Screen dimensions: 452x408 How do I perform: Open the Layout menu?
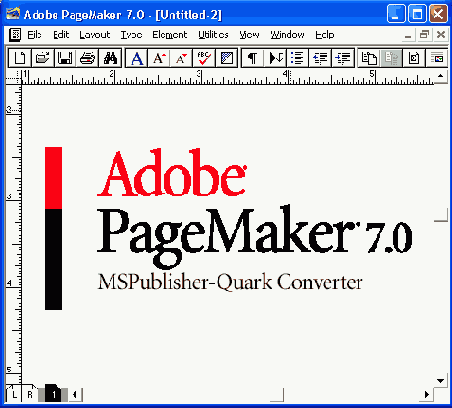click(95, 35)
